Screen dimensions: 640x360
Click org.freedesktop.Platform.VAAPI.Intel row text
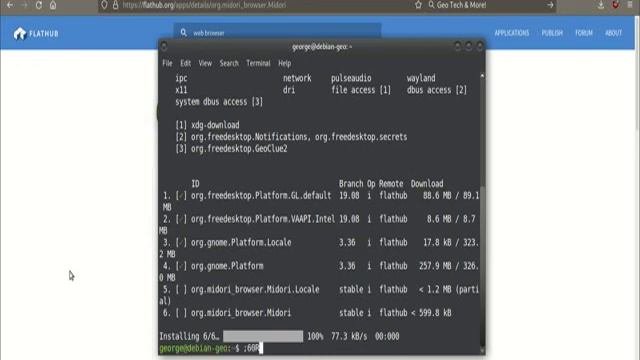click(x=263, y=219)
